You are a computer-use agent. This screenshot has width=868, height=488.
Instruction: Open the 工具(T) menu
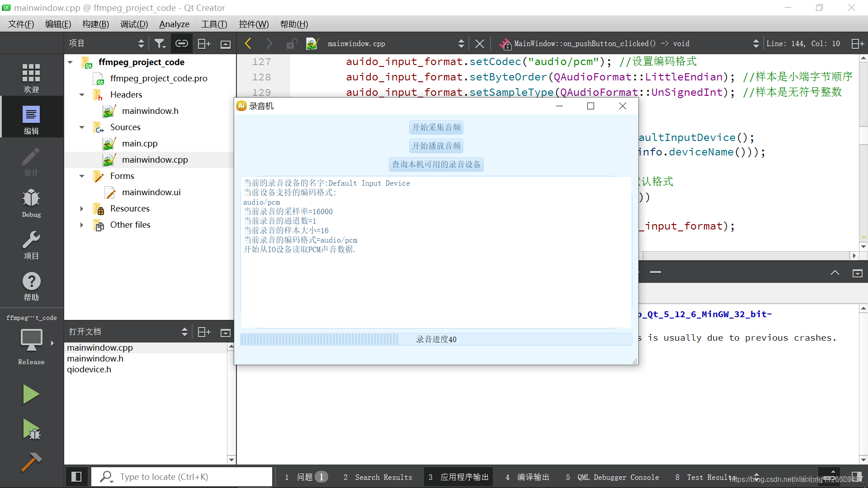[x=214, y=24]
